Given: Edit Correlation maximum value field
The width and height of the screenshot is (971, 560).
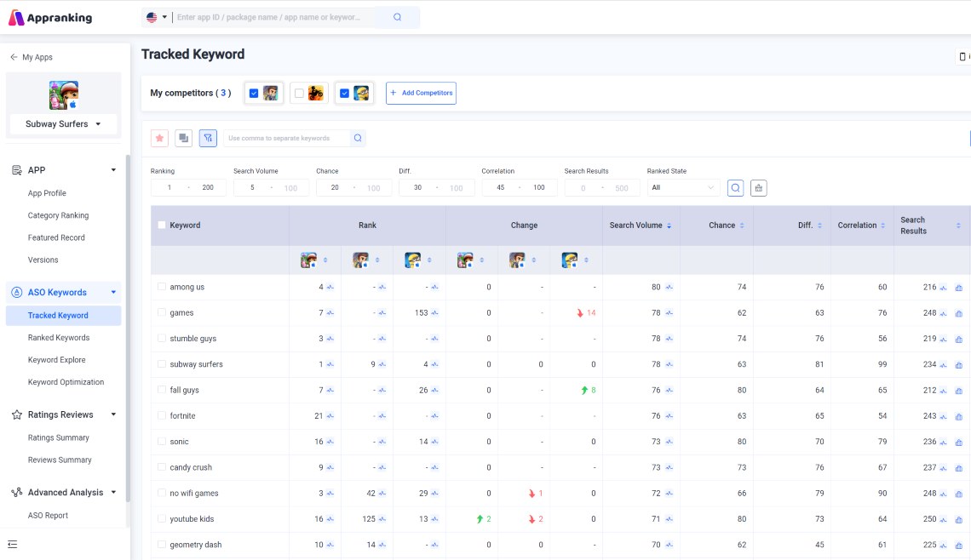Looking at the screenshot, I should pos(539,187).
